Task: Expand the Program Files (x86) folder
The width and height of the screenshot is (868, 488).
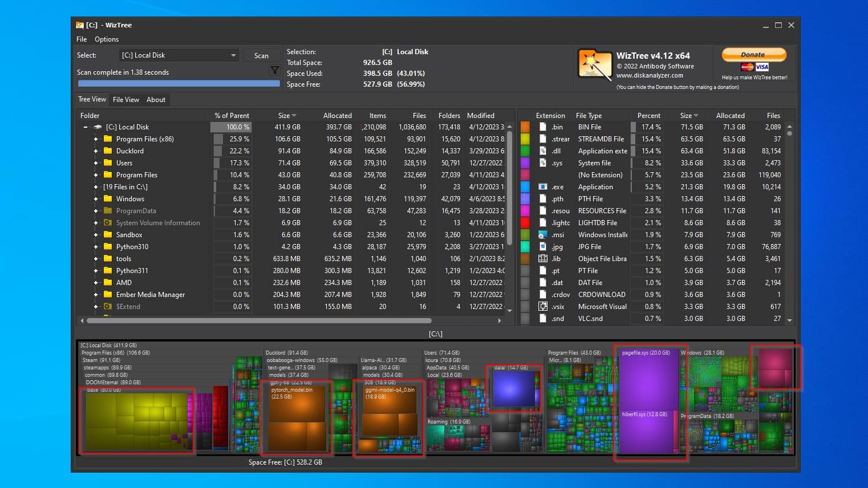Action: [x=96, y=139]
